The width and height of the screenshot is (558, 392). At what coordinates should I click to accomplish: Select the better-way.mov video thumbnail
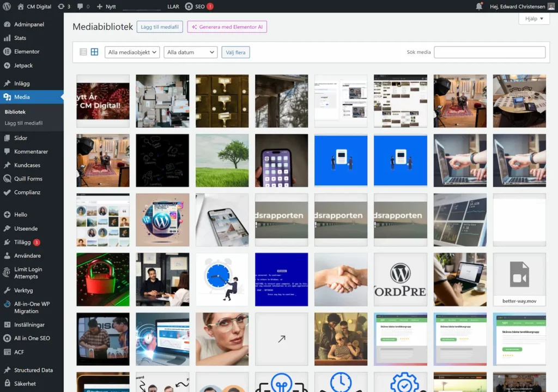(x=519, y=279)
